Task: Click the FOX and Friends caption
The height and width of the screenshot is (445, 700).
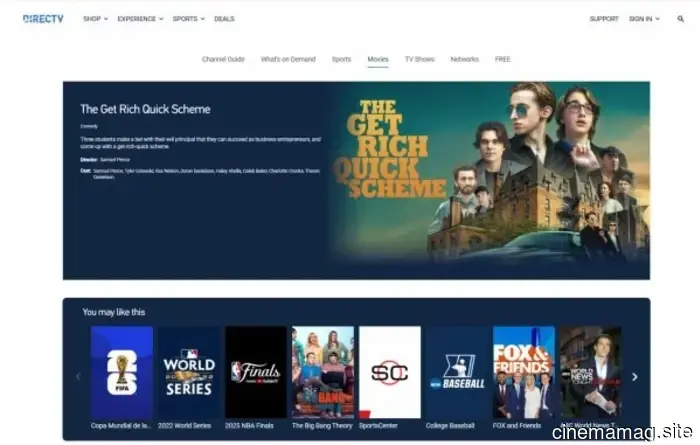Action: [x=517, y=426]
